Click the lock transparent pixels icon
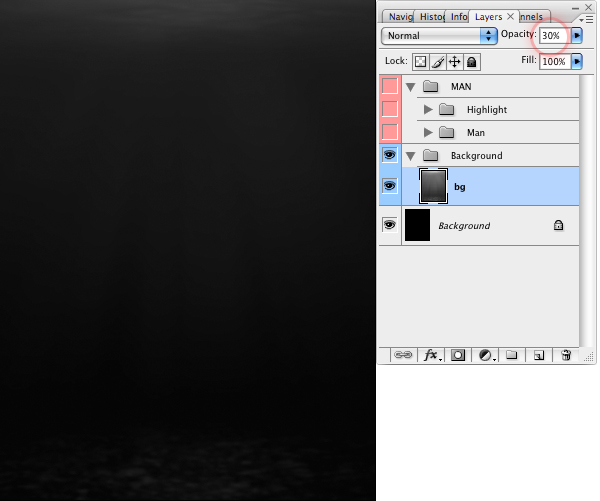600x501 pixels. [x=420, y=62]
